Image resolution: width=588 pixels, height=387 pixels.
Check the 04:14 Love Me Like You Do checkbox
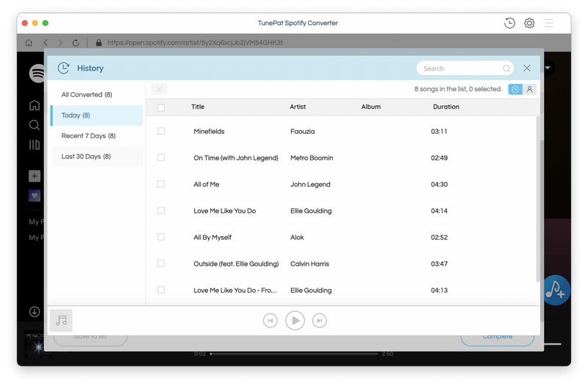point(161,210)
